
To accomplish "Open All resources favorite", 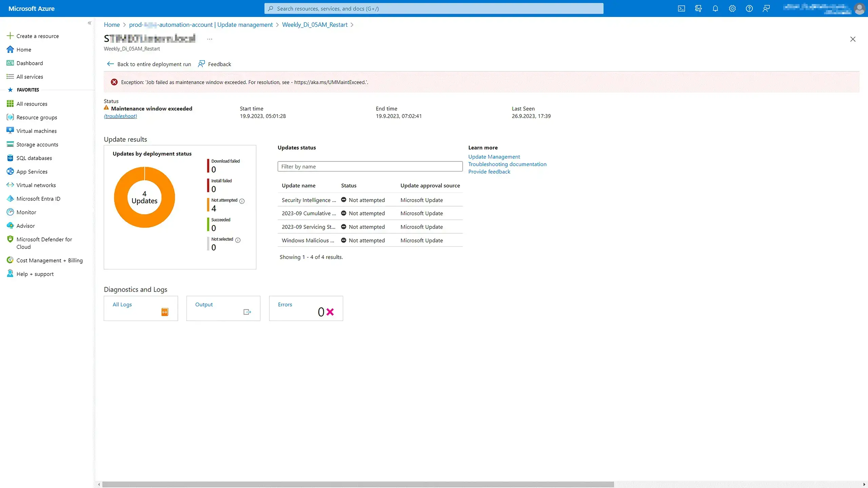I will [27, 104].
